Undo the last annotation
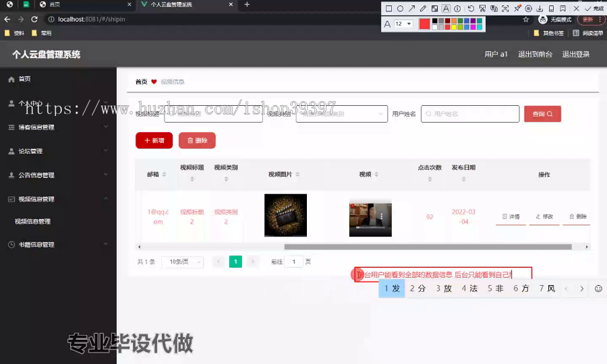The width and height of the screenshot is (607, 364). point(471,9)
